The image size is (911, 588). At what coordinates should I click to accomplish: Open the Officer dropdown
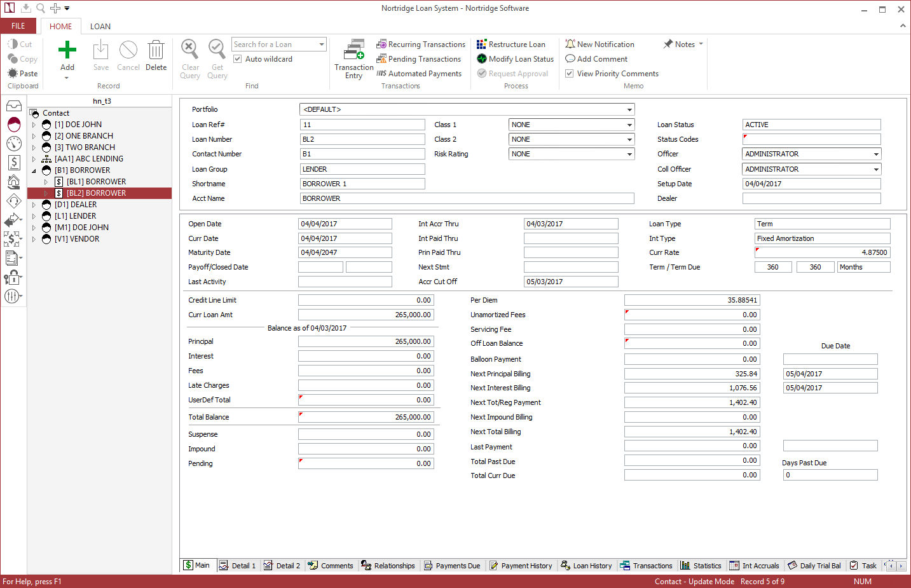(876, 154)
